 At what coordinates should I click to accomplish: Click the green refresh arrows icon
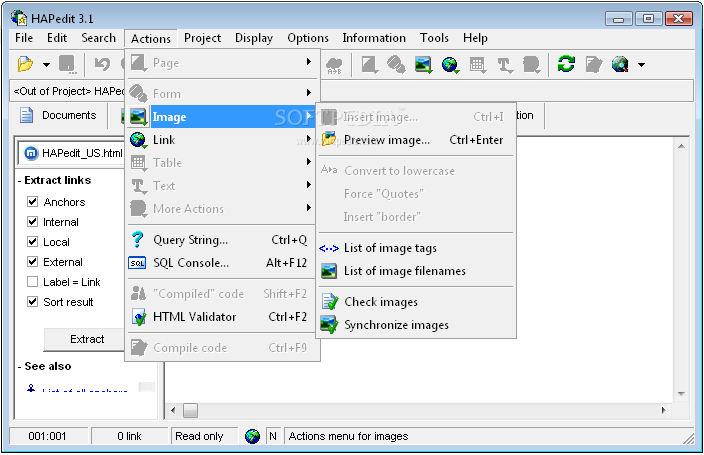566,64
